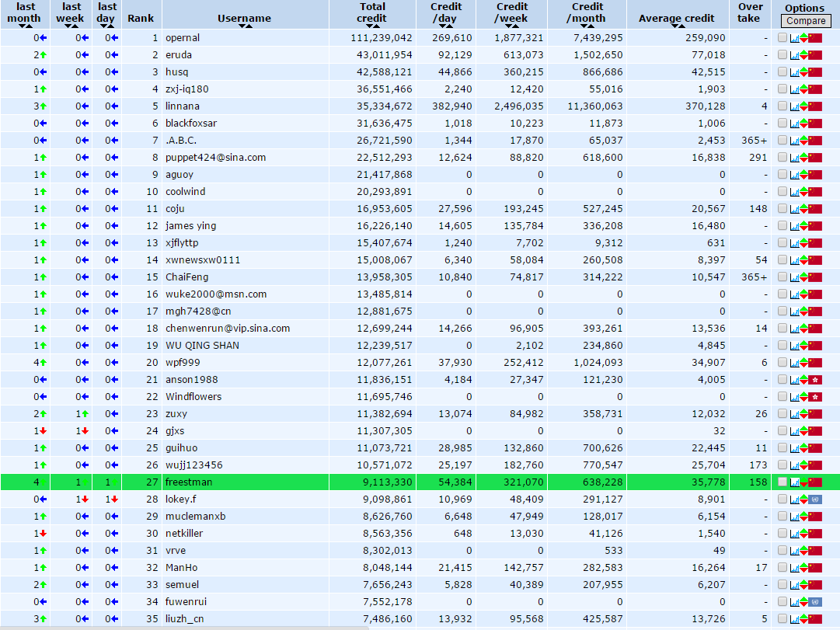Select username xwnewsxw0111
The width and height of the screenshot is (840, 630).
pyautogui.click(x=203, y=260)
